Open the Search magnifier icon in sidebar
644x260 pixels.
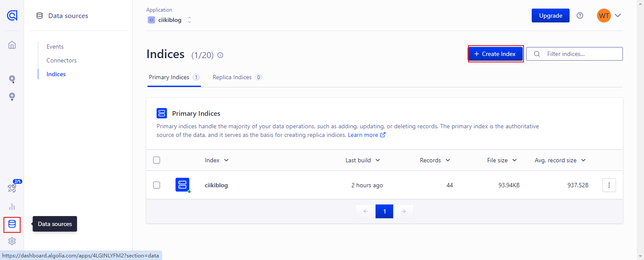point(12,79)
